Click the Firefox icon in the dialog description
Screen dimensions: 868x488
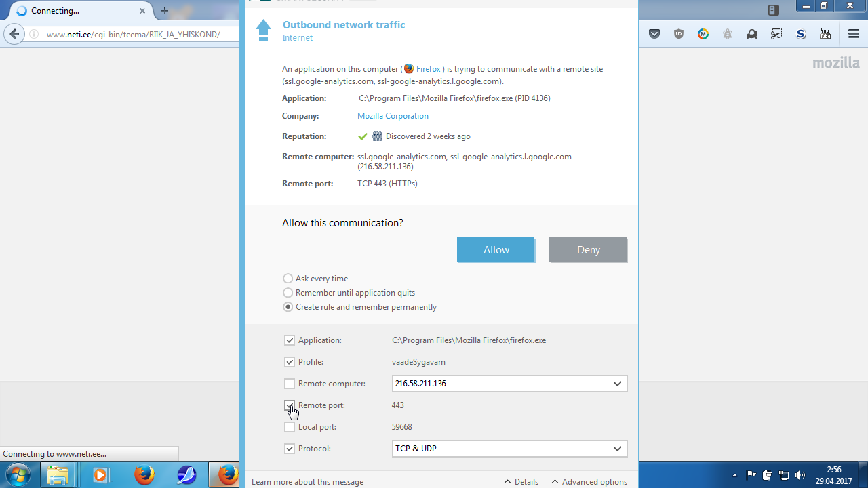pyautogui.click(x=409, y=69)
